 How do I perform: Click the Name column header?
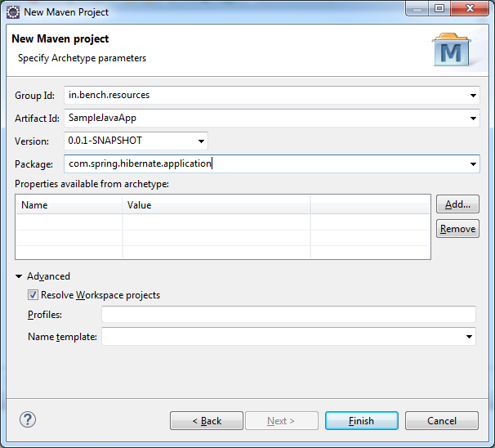pos(69,205)
